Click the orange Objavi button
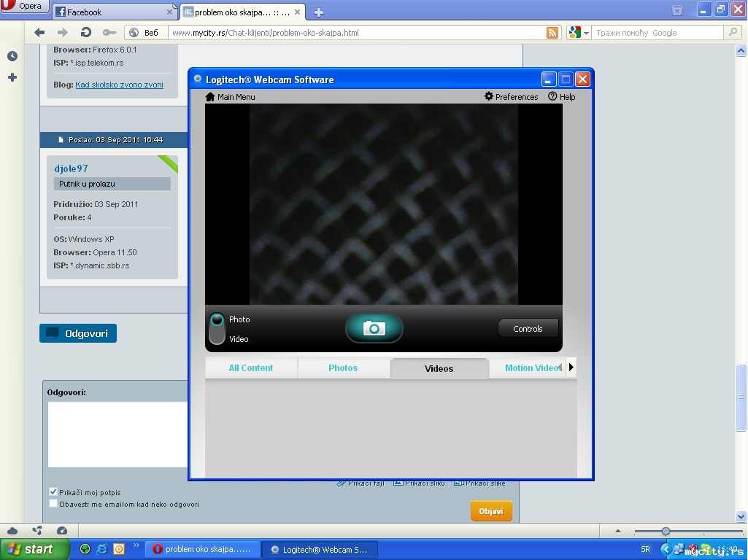Image resolution: width=748 pixels, height=560 pixels. tap(491, 511)
